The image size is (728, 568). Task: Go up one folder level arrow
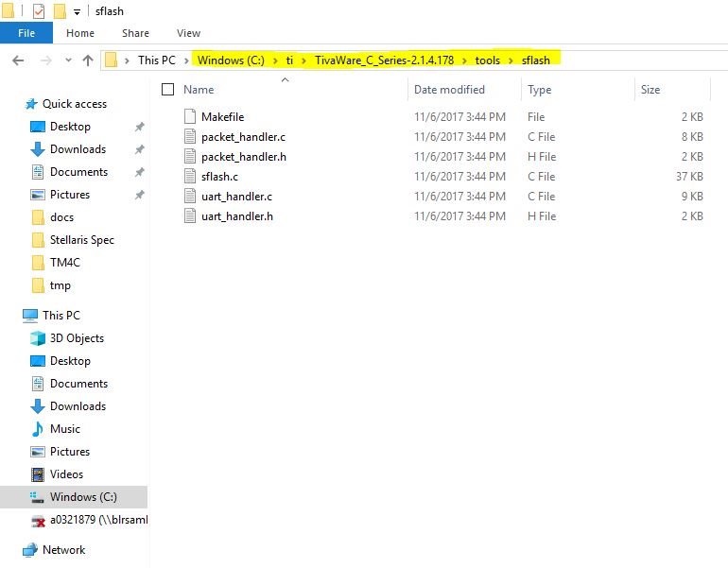pos(88,60)
